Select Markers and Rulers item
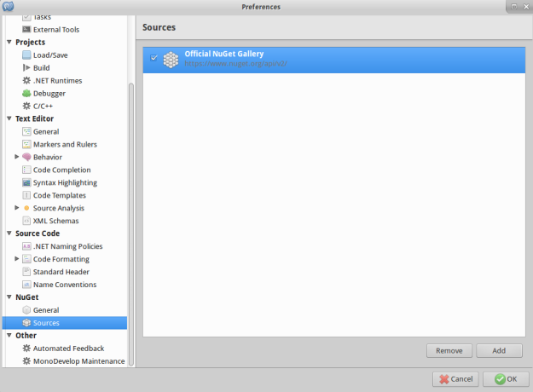The height and width of the screenshot is (392, 533). 65,144
